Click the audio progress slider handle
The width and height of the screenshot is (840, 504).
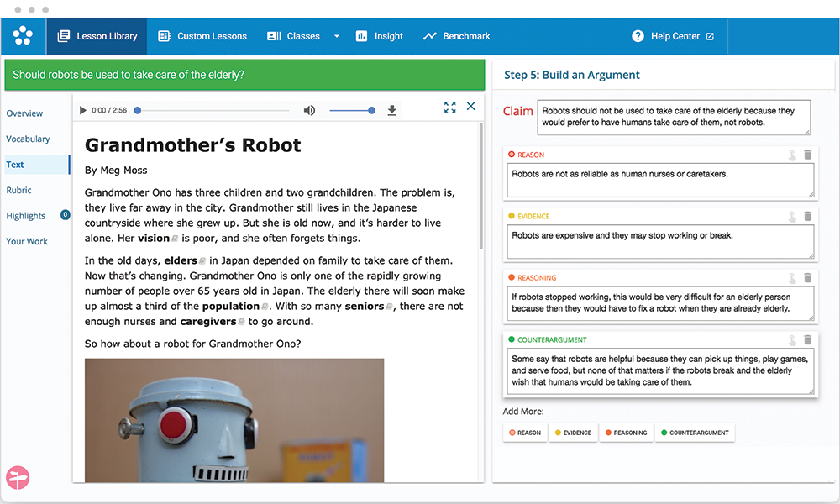pyautogui.click(x=138, y=110)
